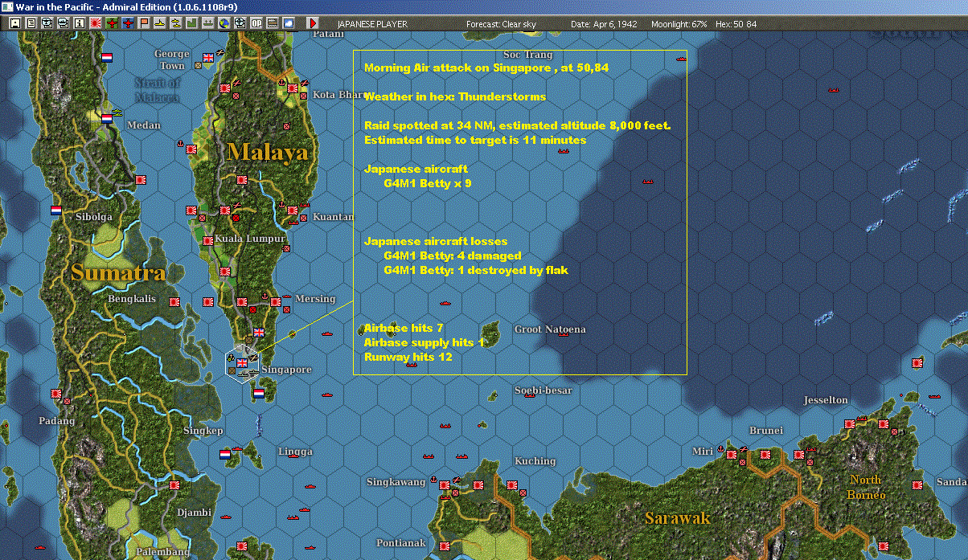Click Japanese flag base at Sandakan
This screenshot has width=968, height=560.
point(917,485)
